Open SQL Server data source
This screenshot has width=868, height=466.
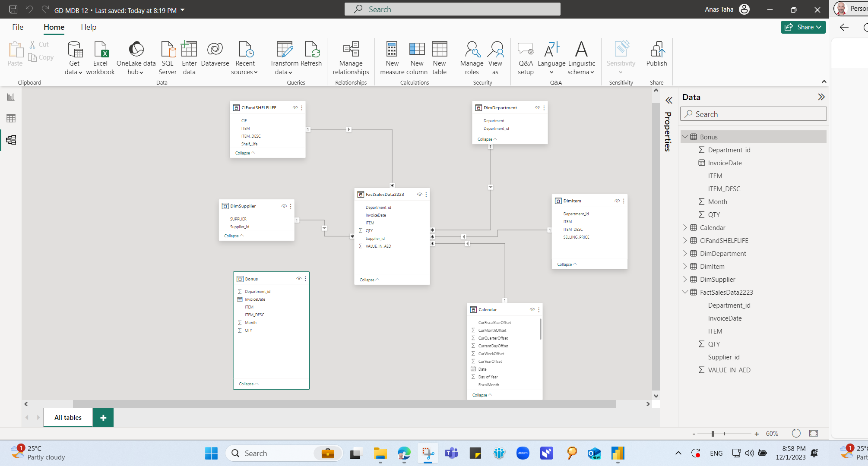pyautogui.click(x=168, y=58)
